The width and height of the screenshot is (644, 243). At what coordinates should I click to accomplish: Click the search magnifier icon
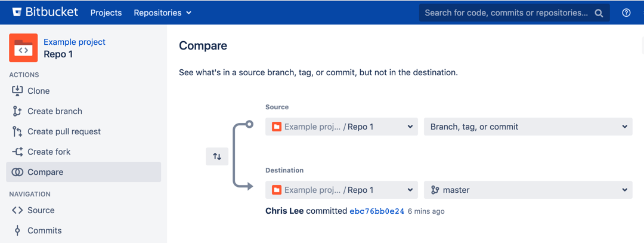coord(599,13)
